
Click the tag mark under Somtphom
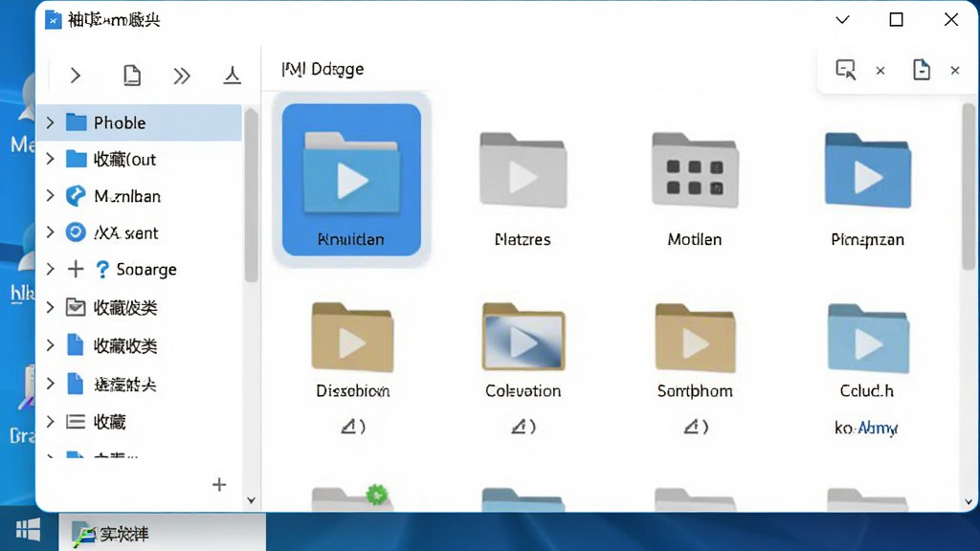pyautogui.click(x=696, y=427)
